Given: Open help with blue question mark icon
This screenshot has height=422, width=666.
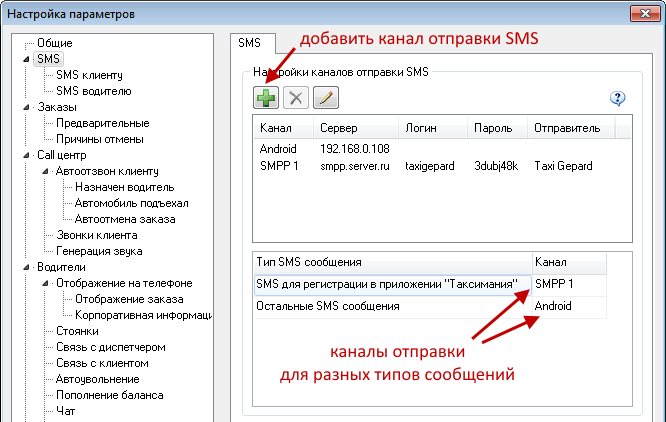Looking at the screenshot, I should click(x=618, y=98).
